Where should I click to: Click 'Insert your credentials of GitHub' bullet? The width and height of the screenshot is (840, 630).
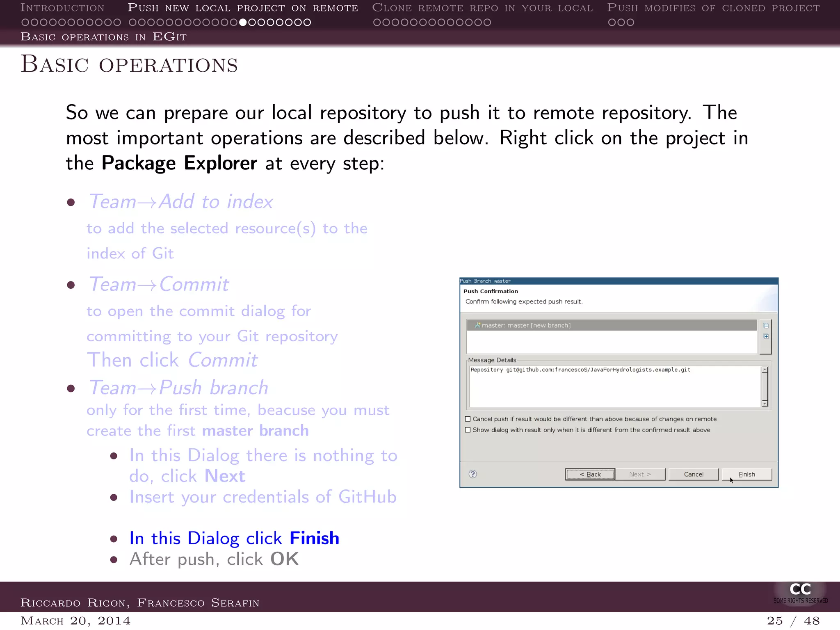pyautogui.click(x=263, y=497)
